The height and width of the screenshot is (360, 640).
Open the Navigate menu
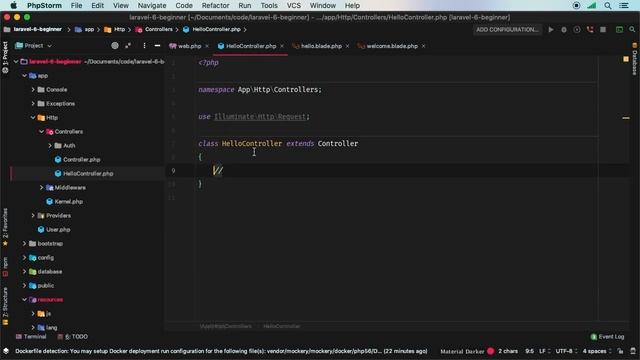tap(152, 6)
